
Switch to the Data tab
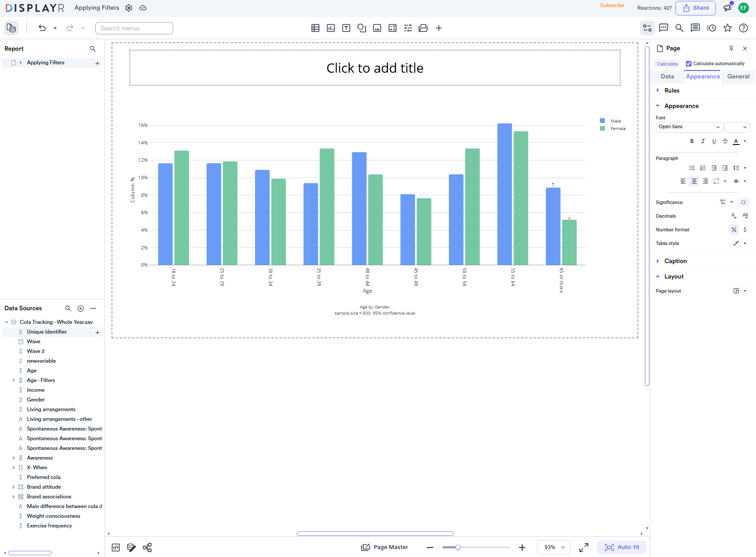point(667,76)
